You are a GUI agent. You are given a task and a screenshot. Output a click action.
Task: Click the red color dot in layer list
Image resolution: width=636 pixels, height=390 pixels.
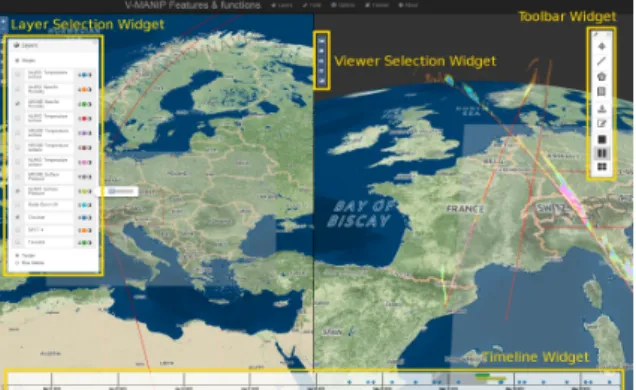point(84,118)
